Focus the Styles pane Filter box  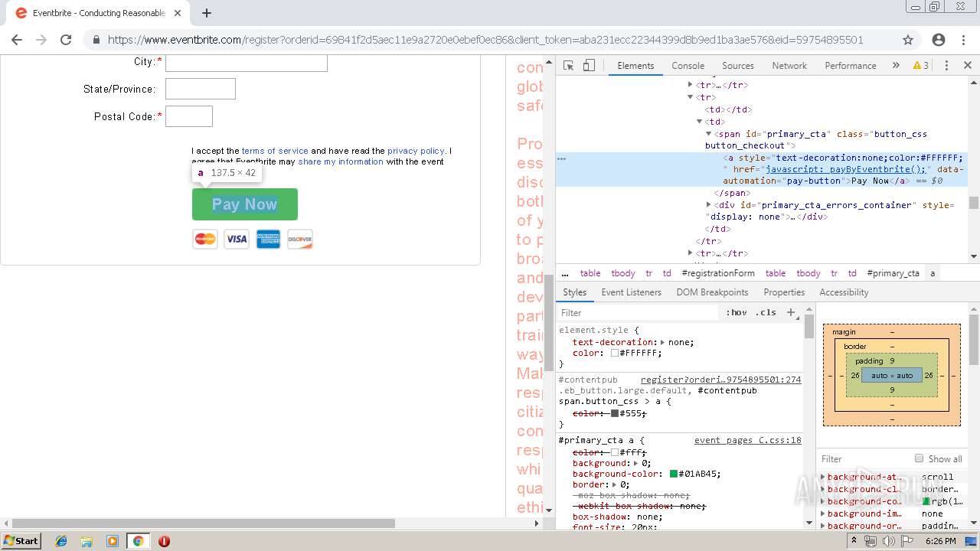639,312
